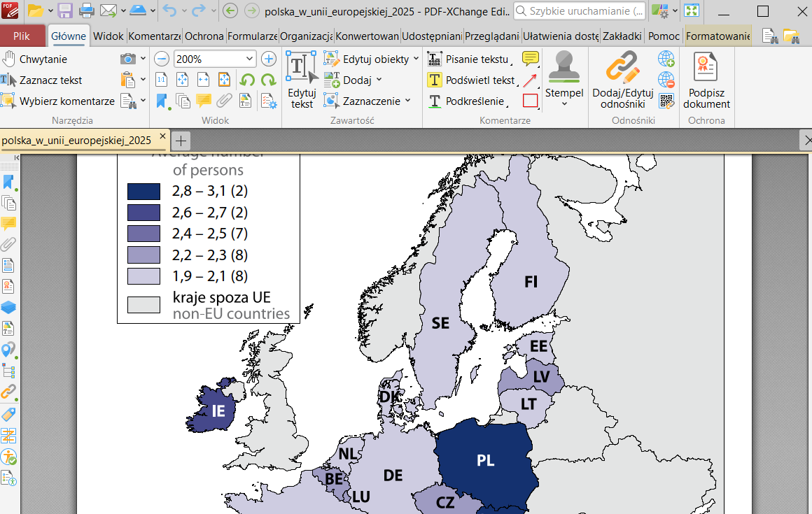
Task: Select the red rectangle drawing tool
Action: click(x=531, y=100)
